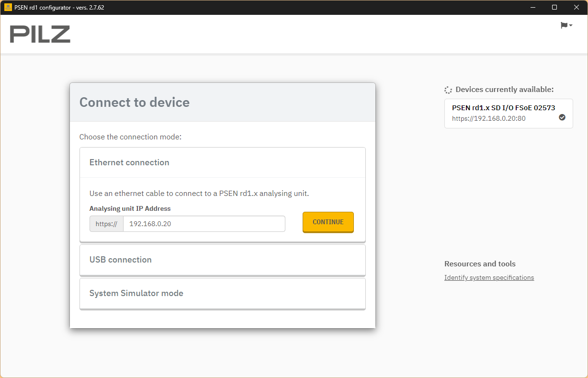
Task: Click the Connect to device heading
Action: pos(135,102)
